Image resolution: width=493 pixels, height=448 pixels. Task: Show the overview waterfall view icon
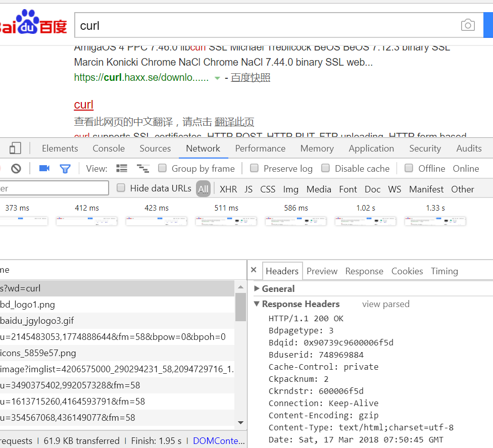[143, 169]
